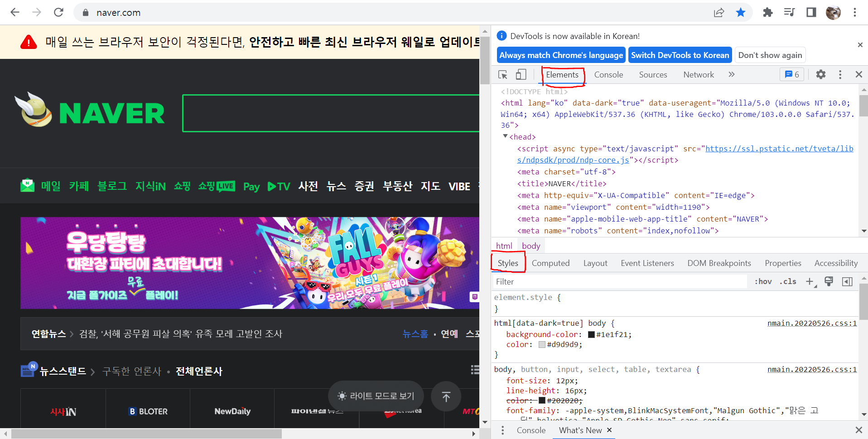This screenshot has width=868, height=439.
Task: Click Don't show again button
Action: (770, 55)
